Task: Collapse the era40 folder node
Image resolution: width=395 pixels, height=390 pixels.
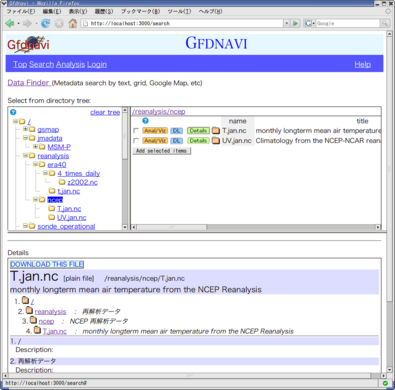Action: tap(35, 164)
